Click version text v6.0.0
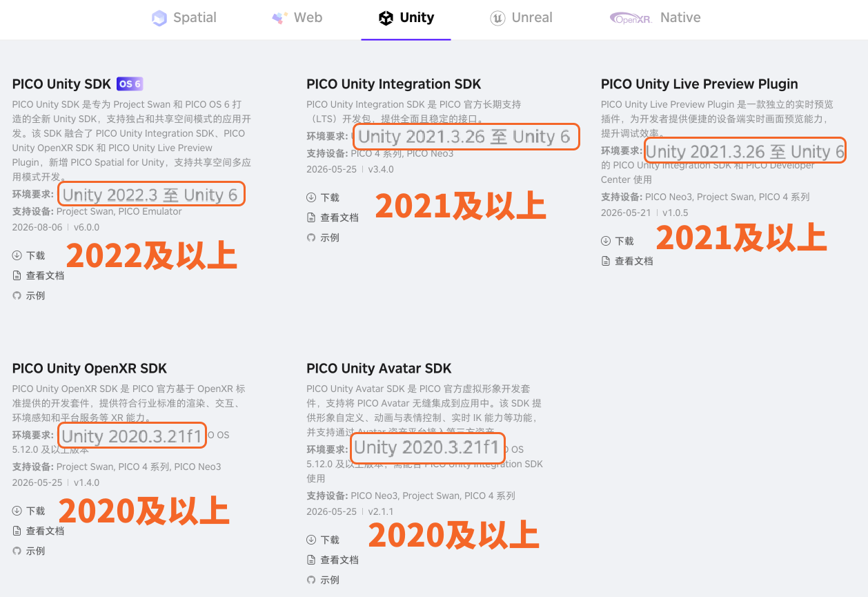The image size is (868, 597). (x=86, y=227)
